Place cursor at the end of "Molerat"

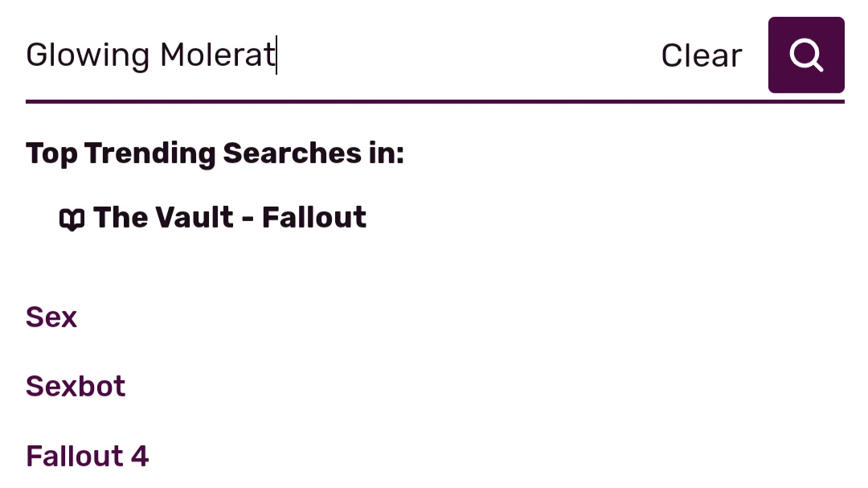pyautogui.click(x=276, y=55)
